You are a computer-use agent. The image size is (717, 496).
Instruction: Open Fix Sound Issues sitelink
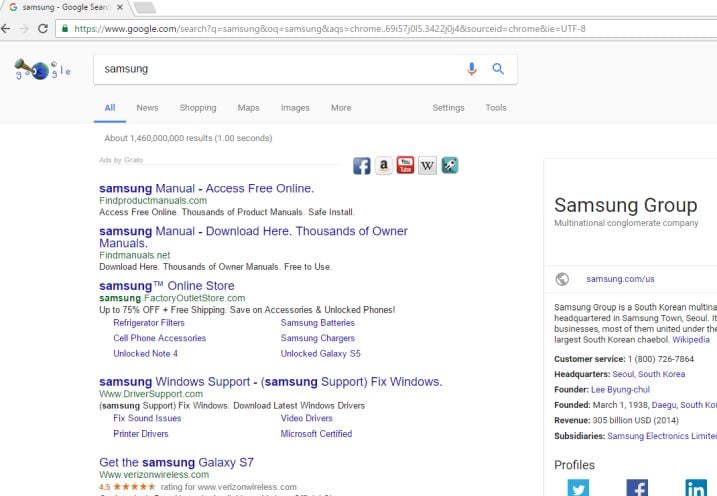tap(147, 418)
